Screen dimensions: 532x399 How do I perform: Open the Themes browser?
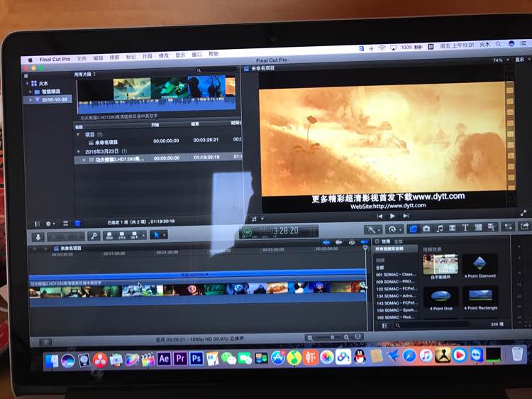click(x=492, y=227)
